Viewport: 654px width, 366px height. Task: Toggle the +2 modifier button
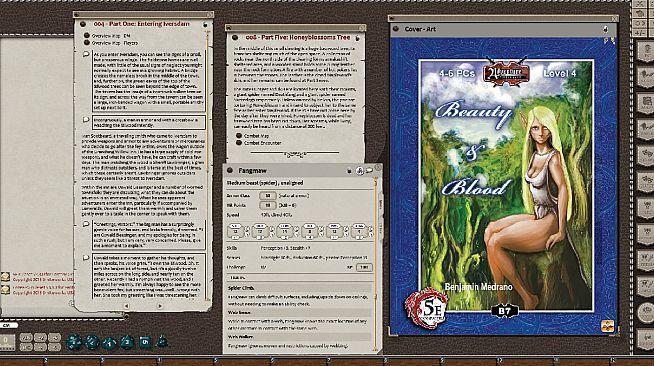(x=40, y=338)
